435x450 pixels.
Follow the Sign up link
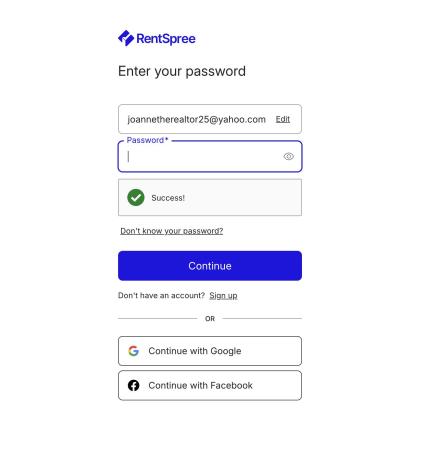tap(223, 296)
